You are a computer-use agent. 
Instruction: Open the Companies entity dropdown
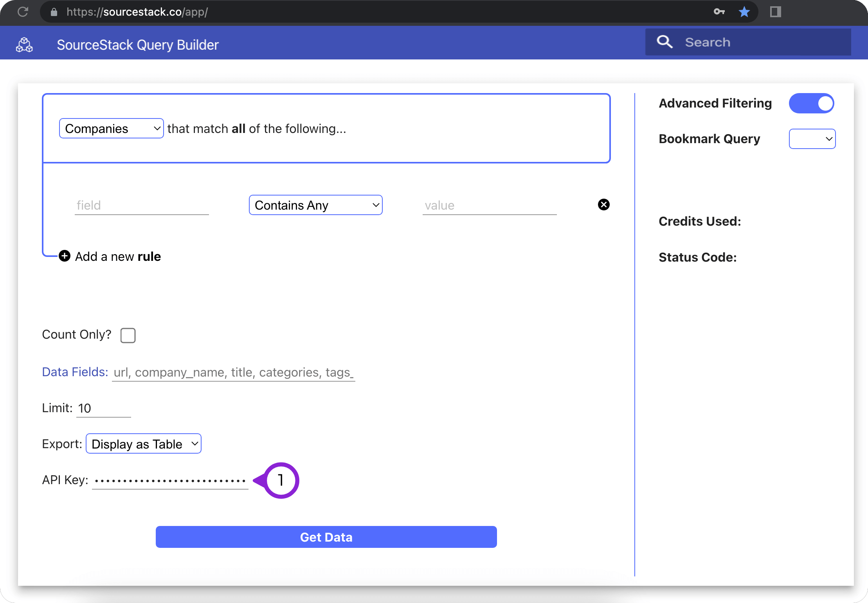click(x=111, y=128)
